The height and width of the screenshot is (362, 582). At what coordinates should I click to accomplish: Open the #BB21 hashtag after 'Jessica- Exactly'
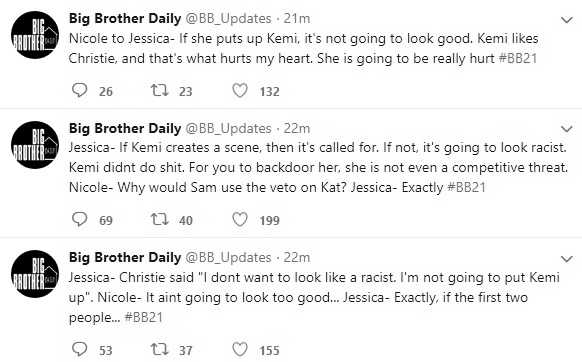[467, 187]
